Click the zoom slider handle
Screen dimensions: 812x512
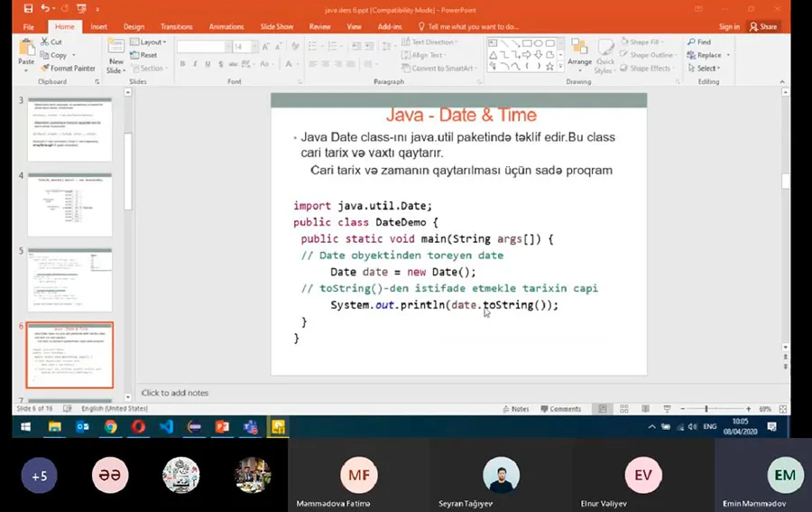click(x=706, y=409)
